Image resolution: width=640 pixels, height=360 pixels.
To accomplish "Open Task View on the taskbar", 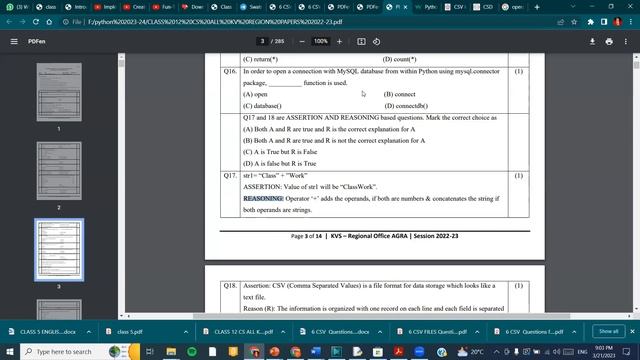I will click(149, 351).
